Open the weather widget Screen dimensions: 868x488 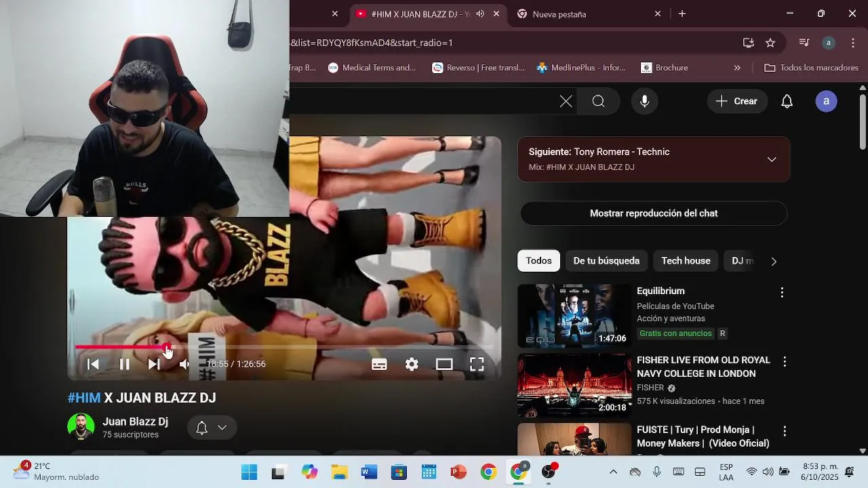(x=56, y=472)
